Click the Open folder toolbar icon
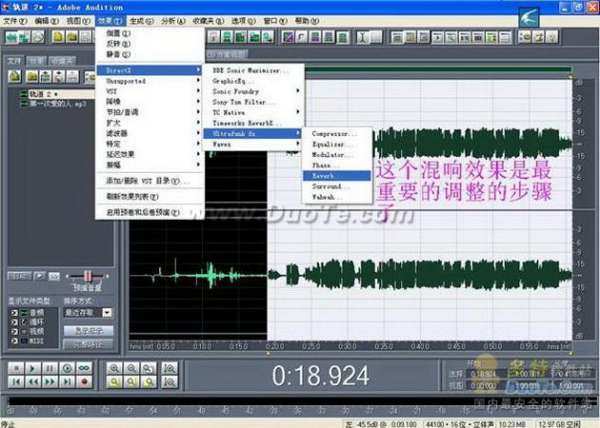The width and height of the screenshot is (600, 428). [72, 37]
